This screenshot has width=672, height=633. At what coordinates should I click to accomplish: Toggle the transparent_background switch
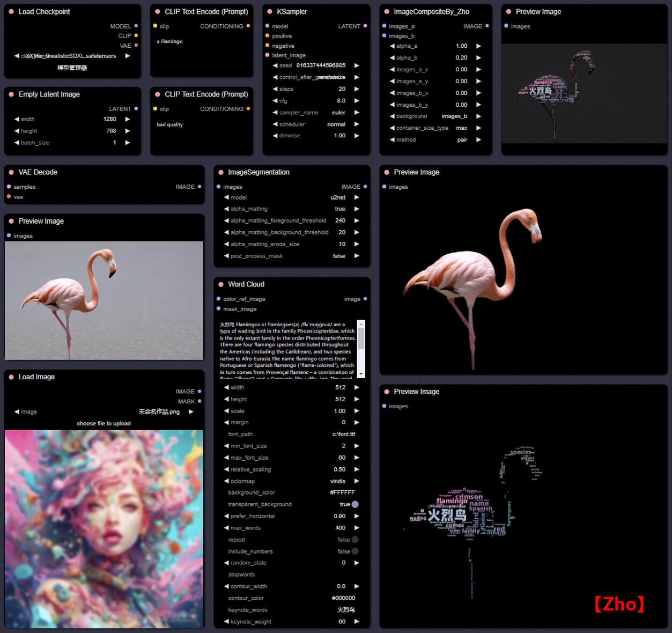click(x=355, y=504)
